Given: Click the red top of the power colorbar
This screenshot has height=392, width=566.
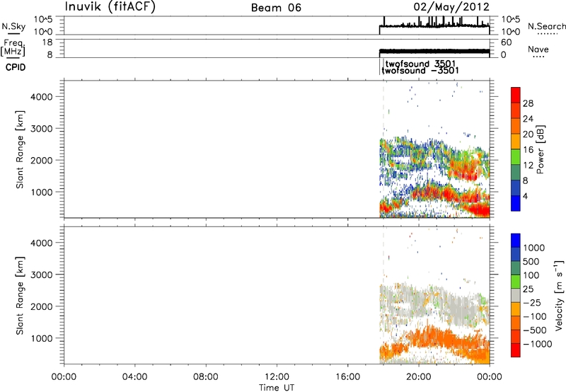Looking at the screenshot, I should click(516, 95).
